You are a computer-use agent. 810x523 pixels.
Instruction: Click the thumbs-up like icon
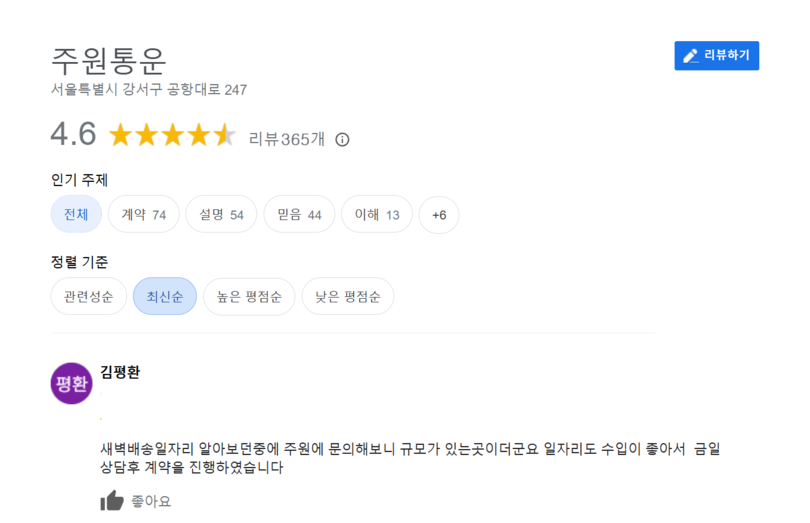[112, 500]
